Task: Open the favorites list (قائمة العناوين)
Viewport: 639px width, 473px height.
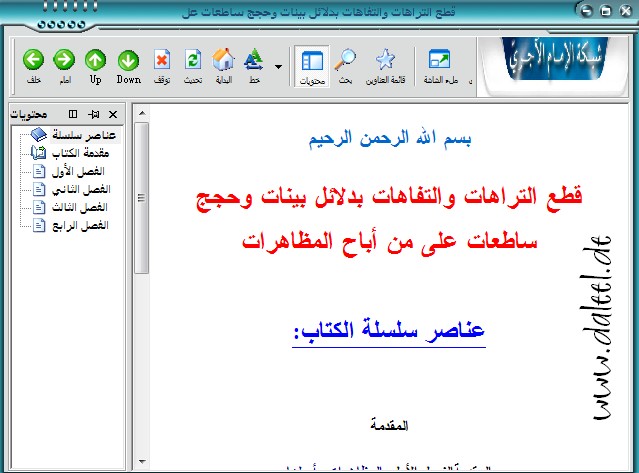Action: (385, 64)
